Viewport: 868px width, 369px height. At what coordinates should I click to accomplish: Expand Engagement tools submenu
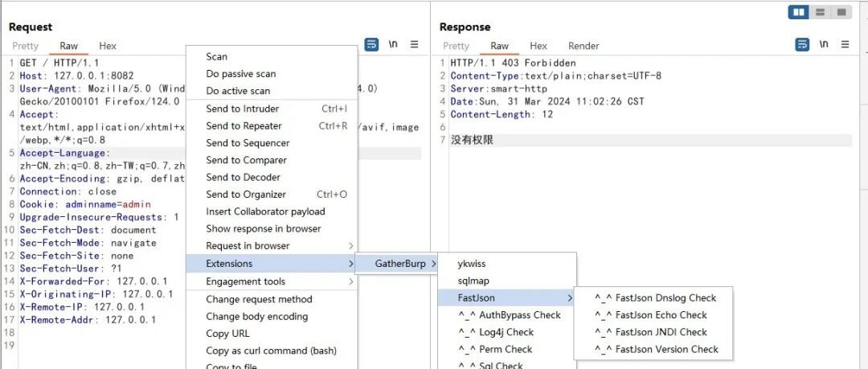[x=272, y=281]
